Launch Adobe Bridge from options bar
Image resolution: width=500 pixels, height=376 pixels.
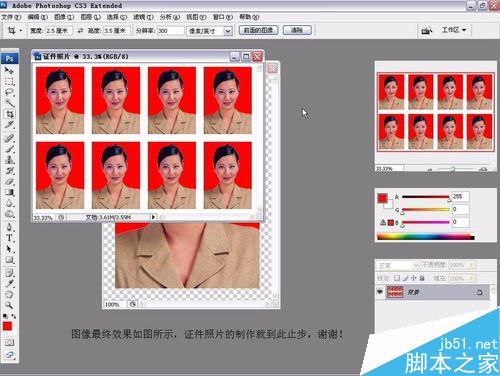(427, 31)
